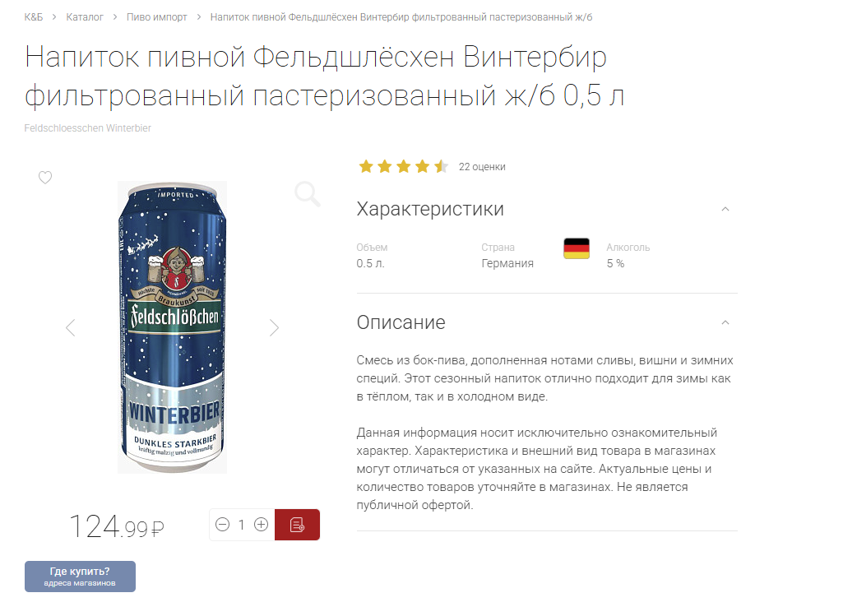Increase quantity with the plus icon

click(262, 525)
